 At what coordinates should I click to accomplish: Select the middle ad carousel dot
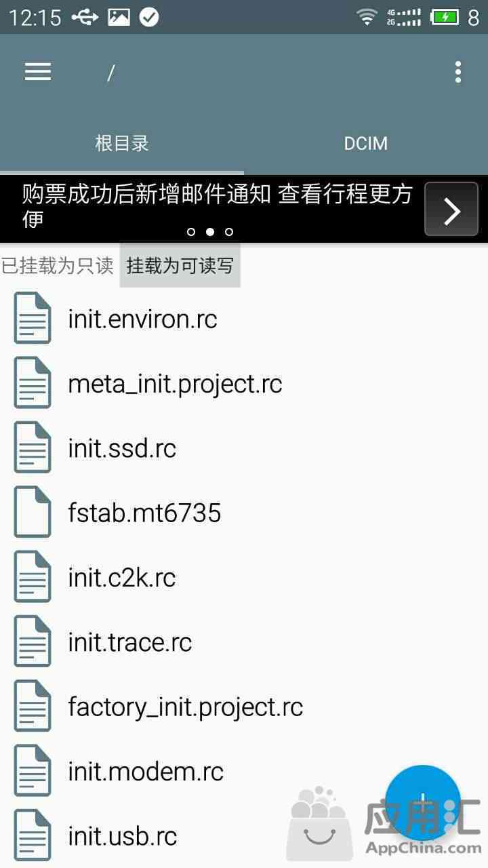pos(210,232)
